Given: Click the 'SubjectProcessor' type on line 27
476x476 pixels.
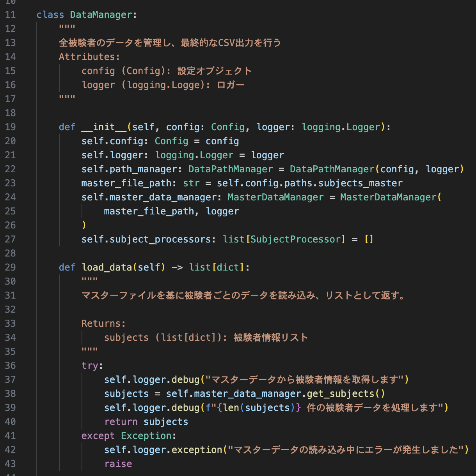Looking at the screenshot, I should [x=296, y=239].
